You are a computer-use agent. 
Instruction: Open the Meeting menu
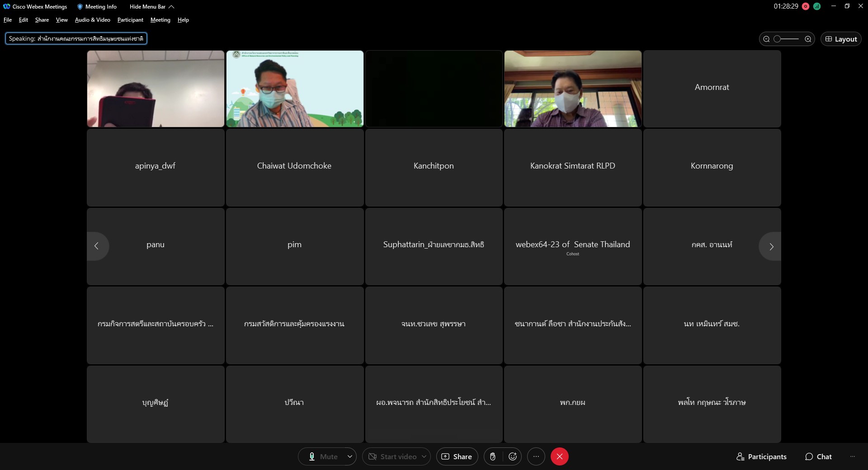click(160, 20)
